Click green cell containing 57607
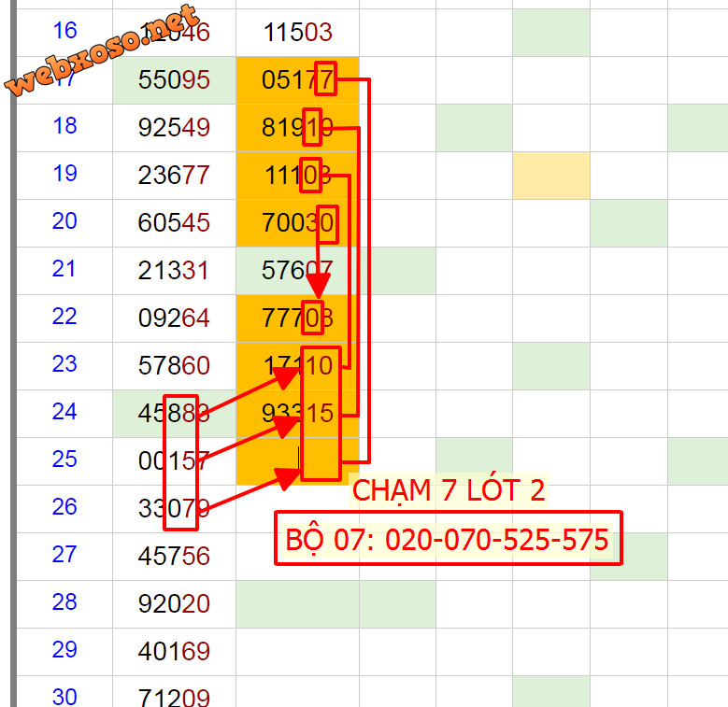728x707 pixels. [297, 271]
